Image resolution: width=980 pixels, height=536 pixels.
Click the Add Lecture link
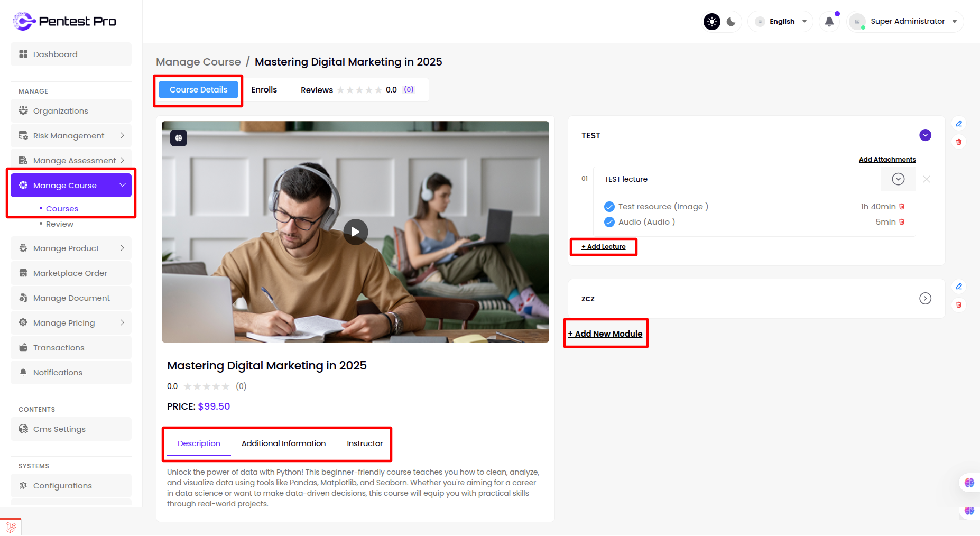604,247
